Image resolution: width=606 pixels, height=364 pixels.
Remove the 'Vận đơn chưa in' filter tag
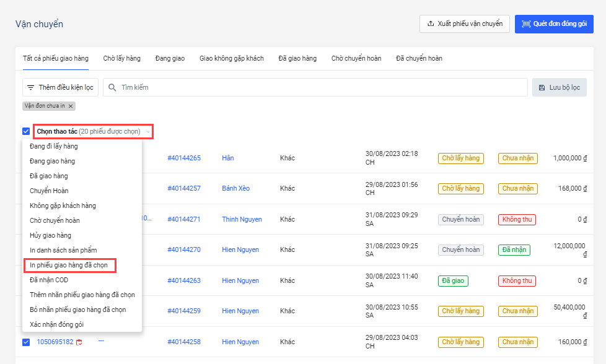[71, 106]
